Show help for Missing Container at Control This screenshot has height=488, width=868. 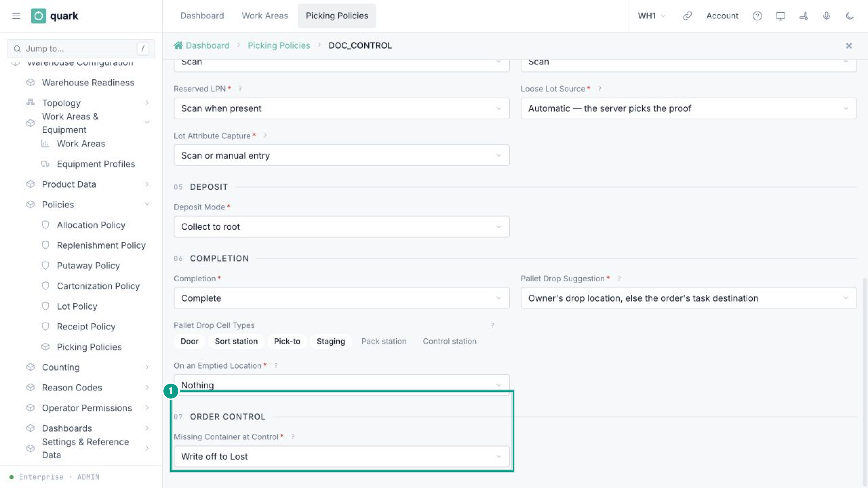pos(293,437)
